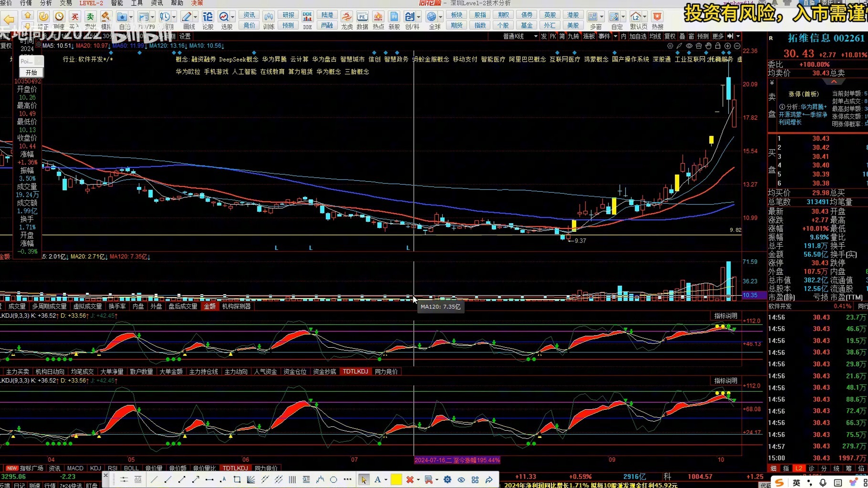Open the 自选 favorites star folder icon

[x=122, y=17]
